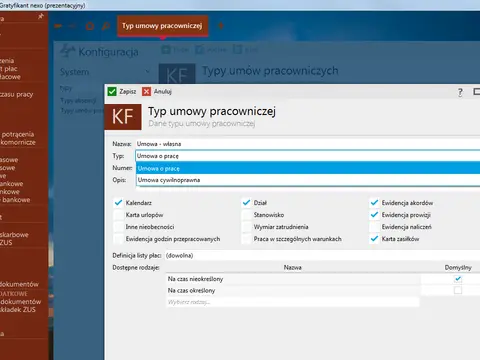Viewport: 480px width, 360px height.
Task: Open the Wybierz rodzaj... selector row
Action: pos(293,302)
